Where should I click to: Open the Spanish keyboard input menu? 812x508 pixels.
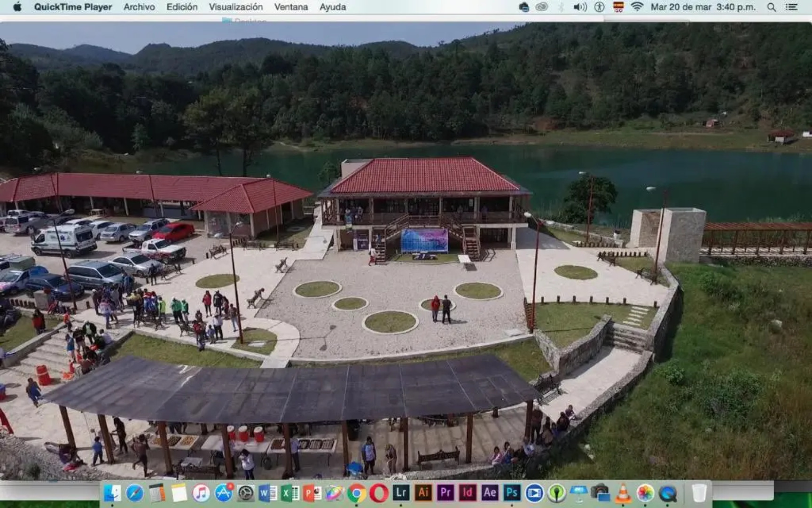[618, 7]
